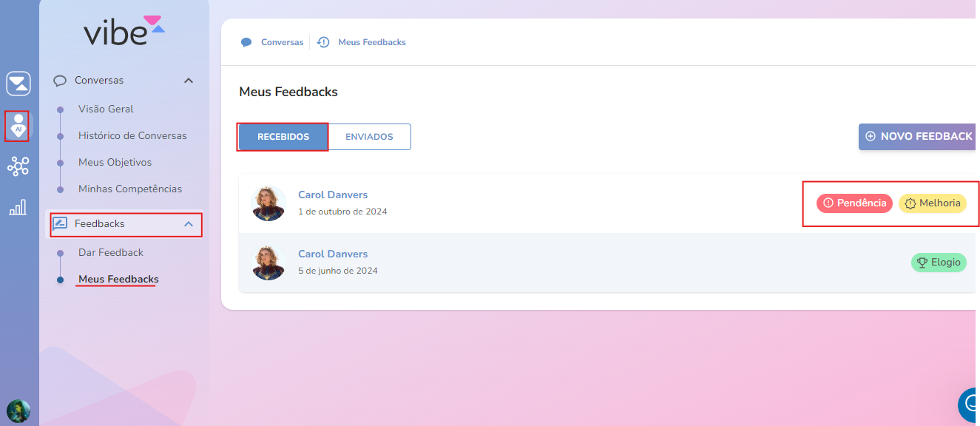Open Histórico de Conversas in sidebar
The image size is (980, 426).
click(132, 135)
